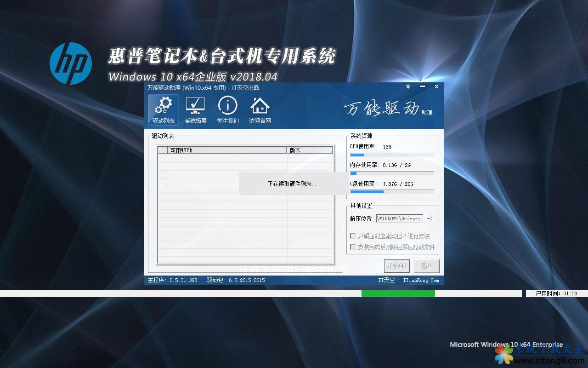Click the 解压位置 path input field
The width and height of the screenshot is (588, 368).
coord(400,218)
